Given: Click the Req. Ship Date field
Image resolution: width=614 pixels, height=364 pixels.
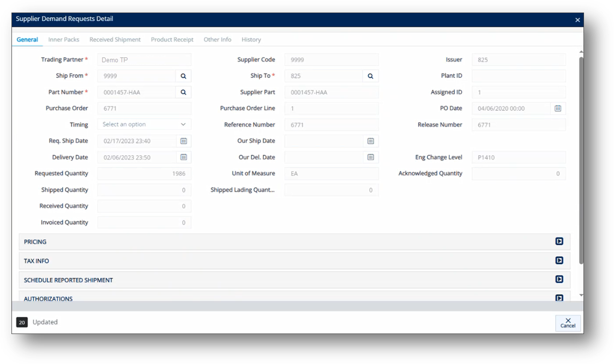Looking at the screenshot, I should (x=137, y=141).
